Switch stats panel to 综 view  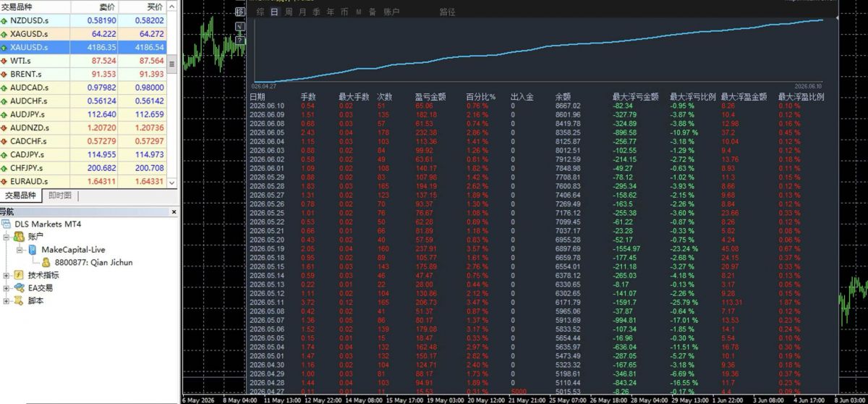(x=260, y=12)
